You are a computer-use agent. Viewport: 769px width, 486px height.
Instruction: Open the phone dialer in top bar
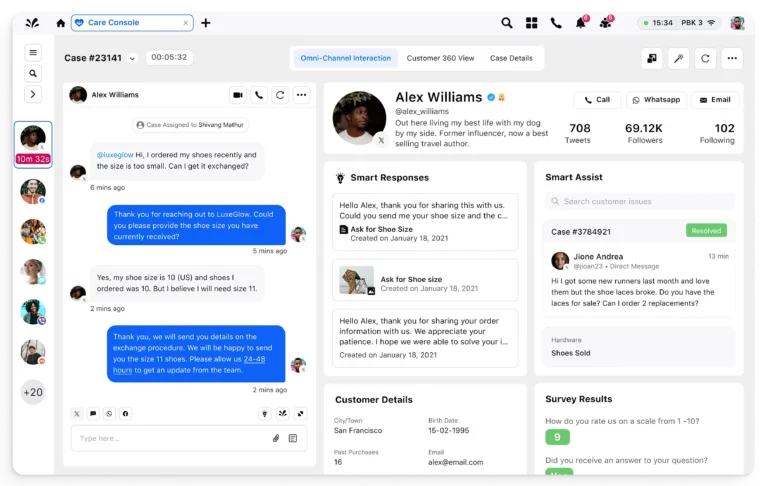pyautogui.click(x=556, y=23)
